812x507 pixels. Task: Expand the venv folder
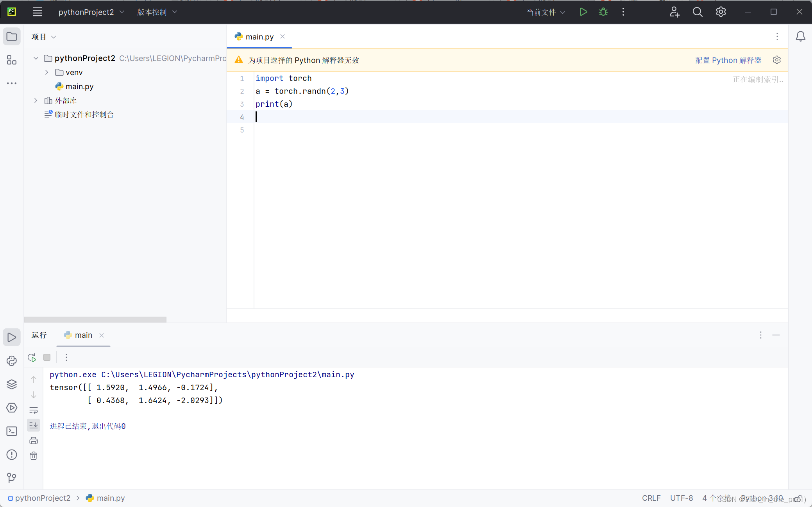pyautogui.click(x=47, y=72)
